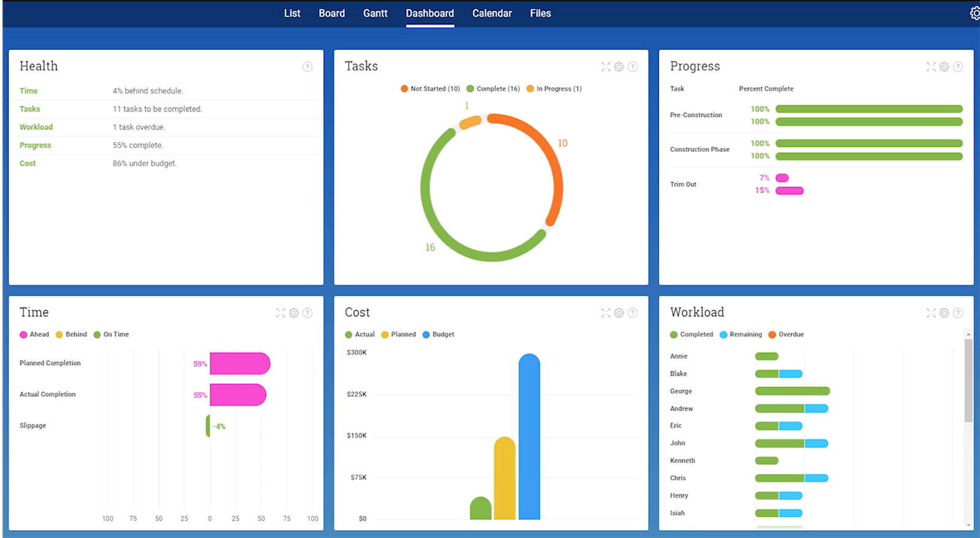
Task: Click the Tasks link in Health widget
Action: tap(29, 109)
